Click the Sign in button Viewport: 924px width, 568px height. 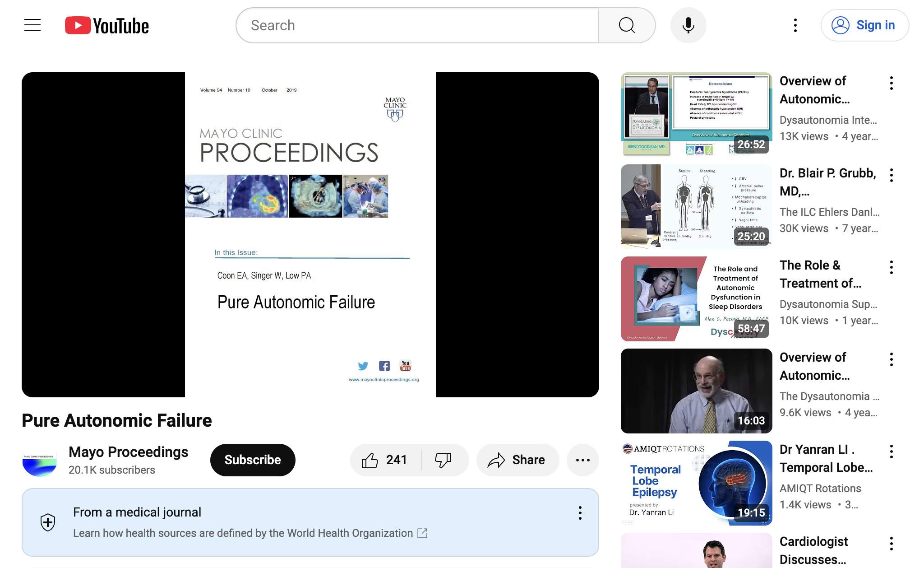point(865,25)
